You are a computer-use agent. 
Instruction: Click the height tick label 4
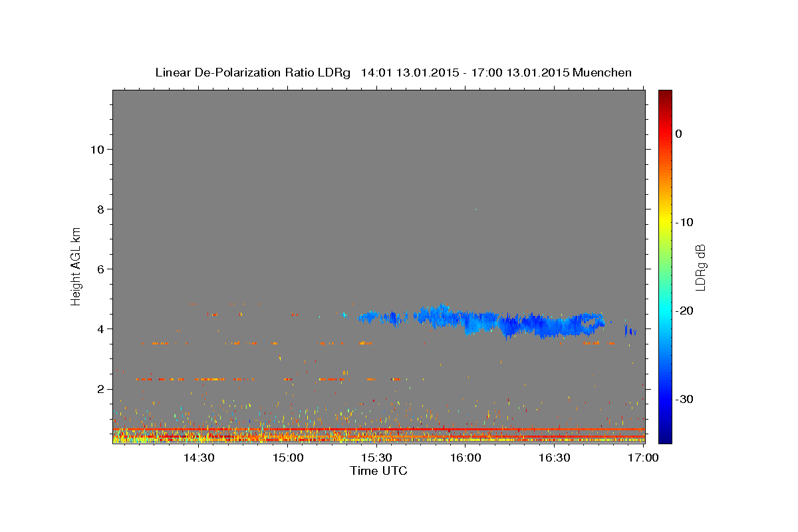click(99, 329)
